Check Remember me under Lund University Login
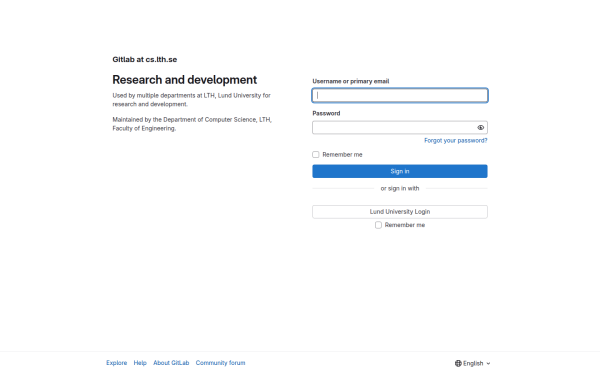Viewport: 600px width, 375px height. click(x=378, y=225)
